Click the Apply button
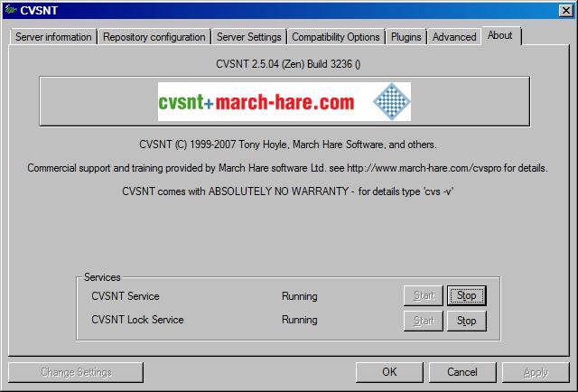 pyautogui.click(x=536, y=372)
